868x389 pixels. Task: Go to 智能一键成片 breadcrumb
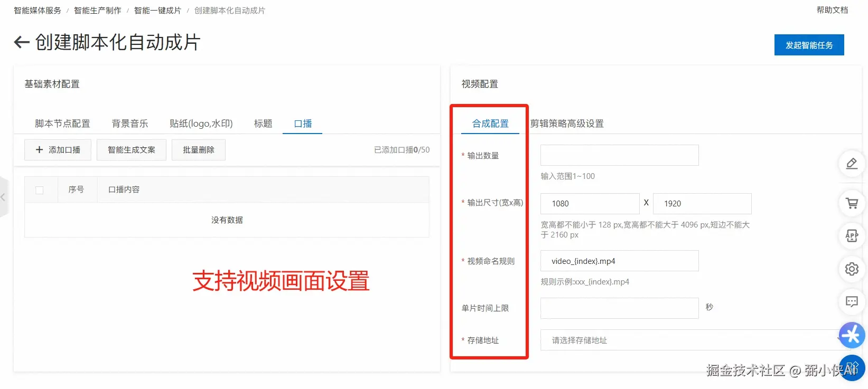pyautogui.click(x=157, y=11)
